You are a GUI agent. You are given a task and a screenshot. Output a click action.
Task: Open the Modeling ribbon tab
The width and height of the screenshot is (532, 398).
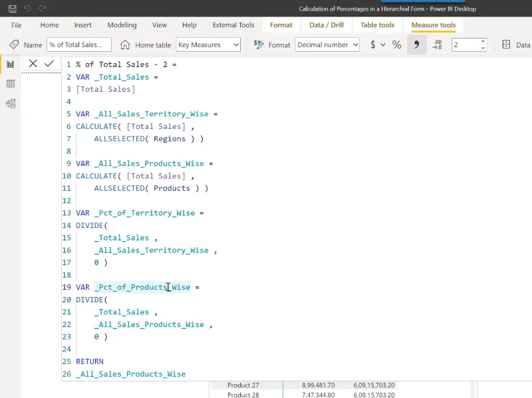coord(122,25)
